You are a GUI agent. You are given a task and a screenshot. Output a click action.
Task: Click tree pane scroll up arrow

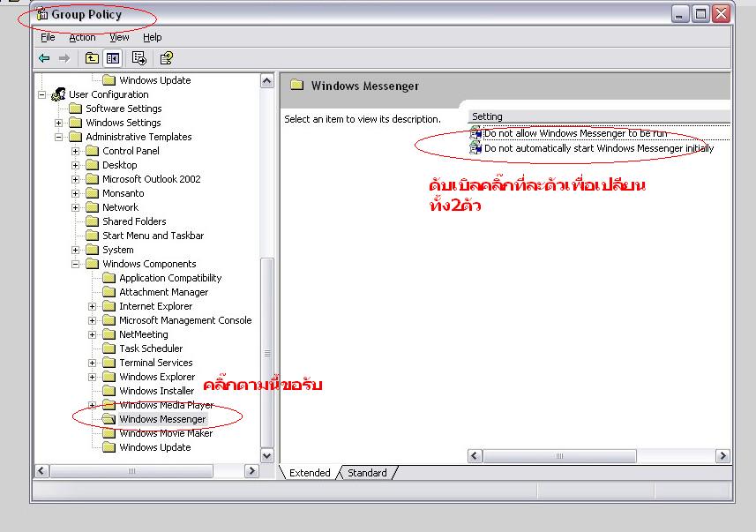267,80
